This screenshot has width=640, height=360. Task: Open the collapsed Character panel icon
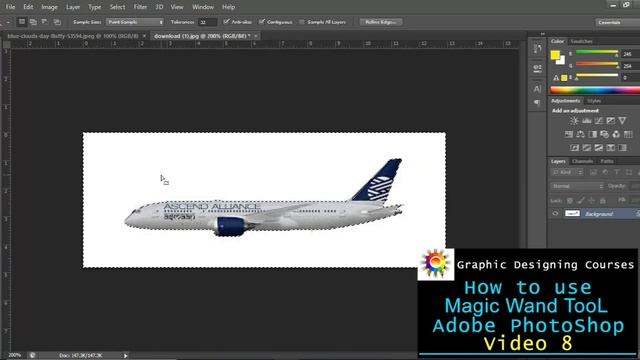[x=537, y=89]
